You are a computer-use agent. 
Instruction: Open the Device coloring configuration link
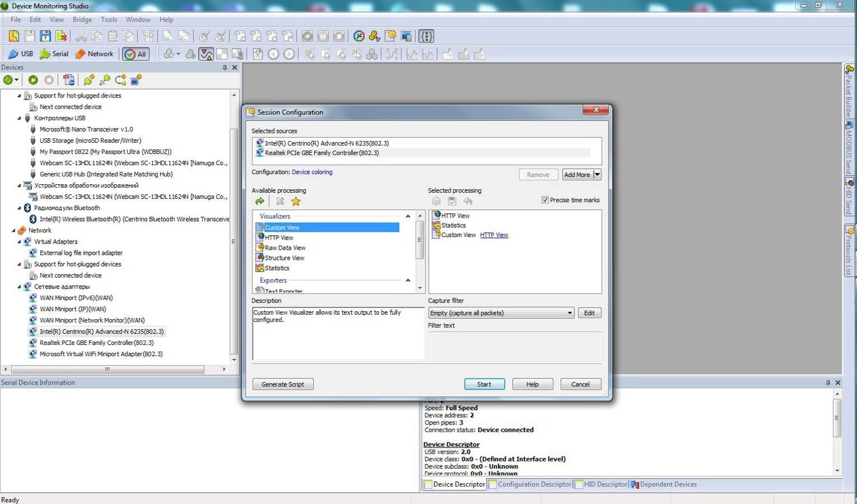[312, 172]
